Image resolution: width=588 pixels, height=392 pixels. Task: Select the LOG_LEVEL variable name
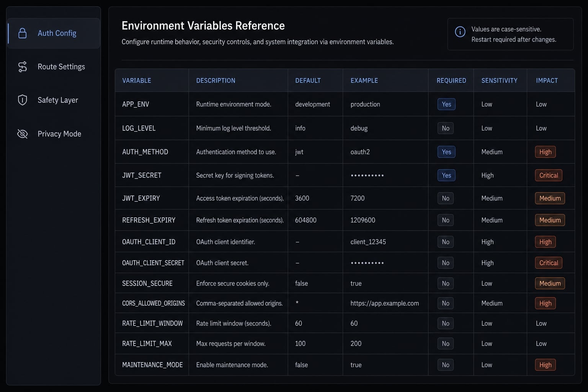(x=139, y=128)
